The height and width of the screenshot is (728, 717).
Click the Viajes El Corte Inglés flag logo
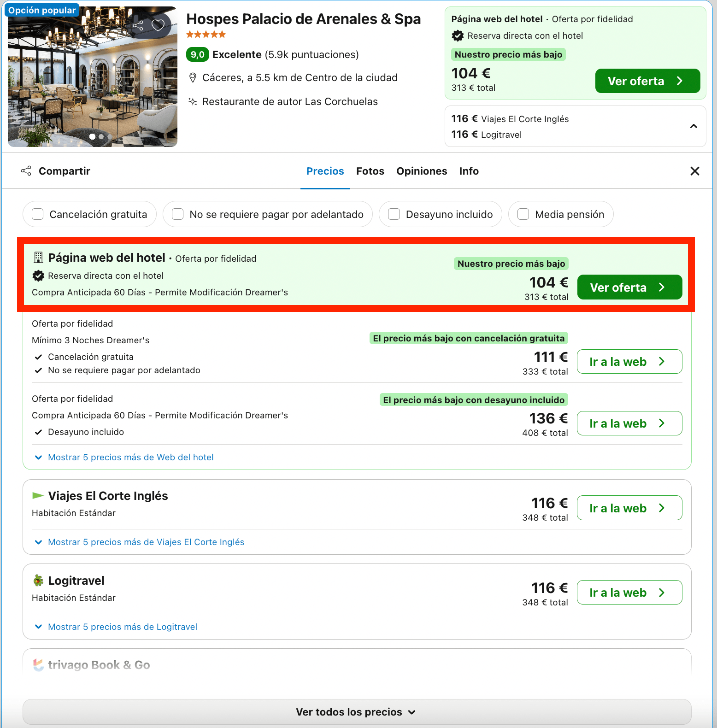coord(38,496)
